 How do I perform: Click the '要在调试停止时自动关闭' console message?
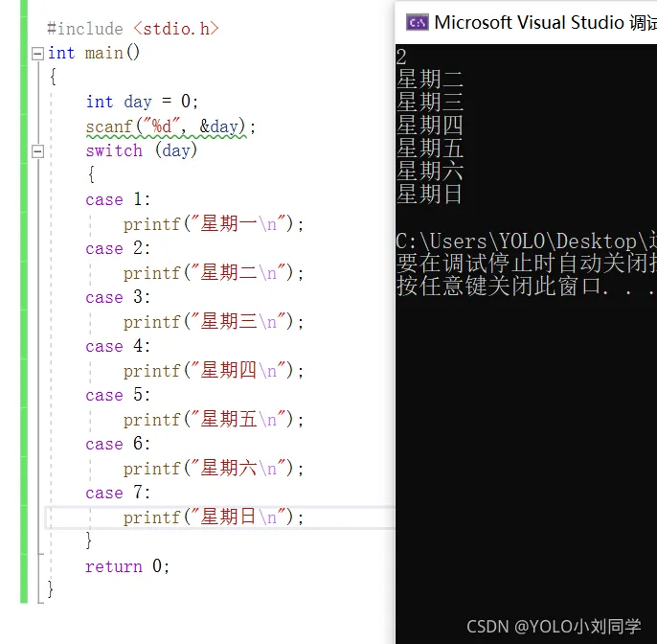[527, 264]
